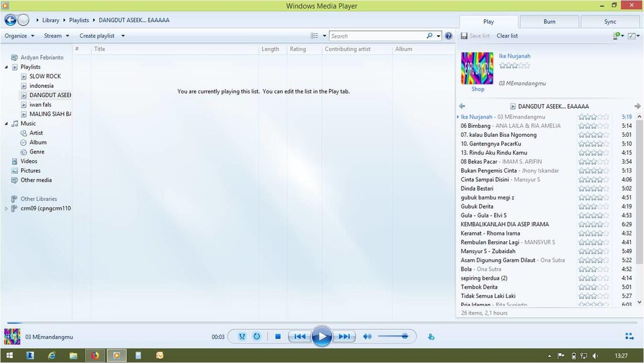The width and height of the screenshot is (644, 363).
Task: Select the SLOW ROCK playlist
Action: click(45, 77)
